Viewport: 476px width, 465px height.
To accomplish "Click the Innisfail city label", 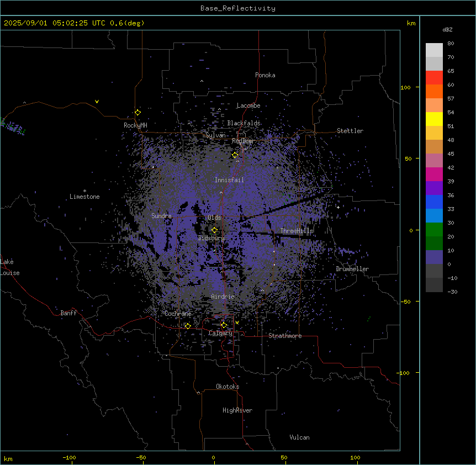I will click(229, 180).
